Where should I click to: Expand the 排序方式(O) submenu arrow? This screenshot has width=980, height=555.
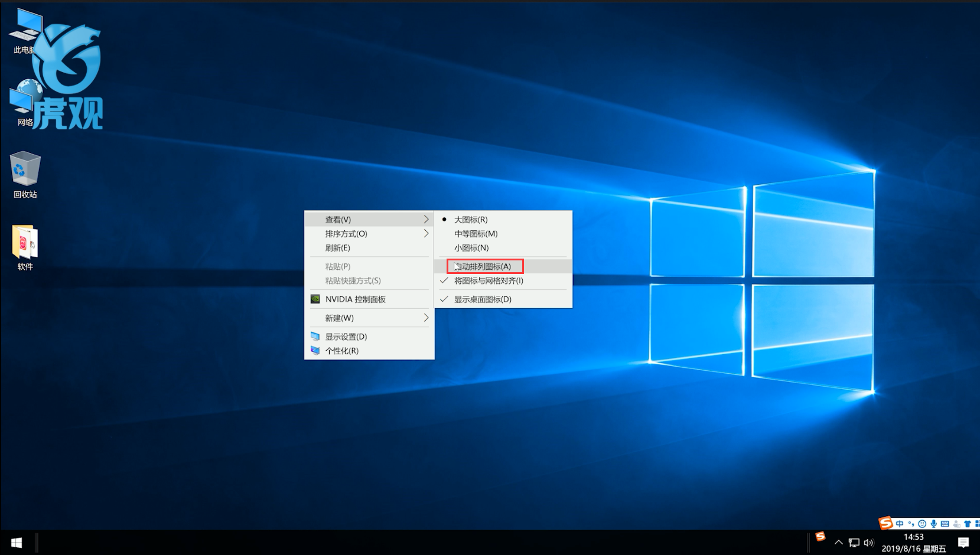426,234
